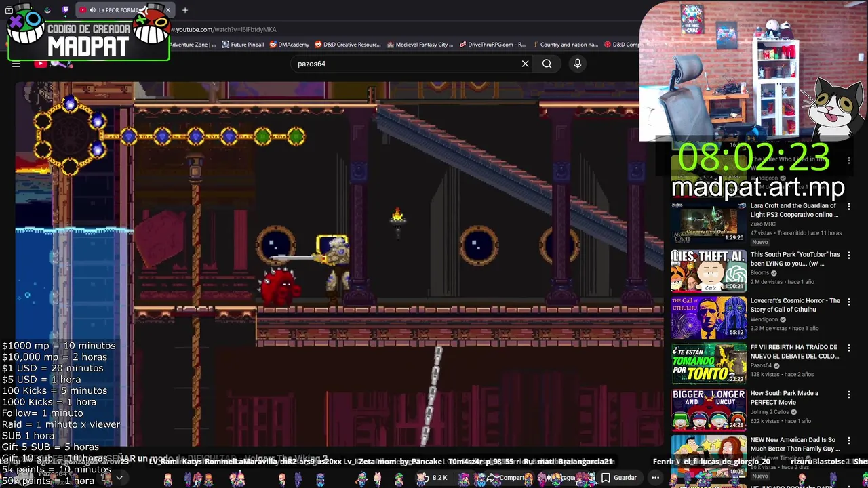
Task: Open options menu for FF VII Rebirth video
Action: (x=849, y=348)
